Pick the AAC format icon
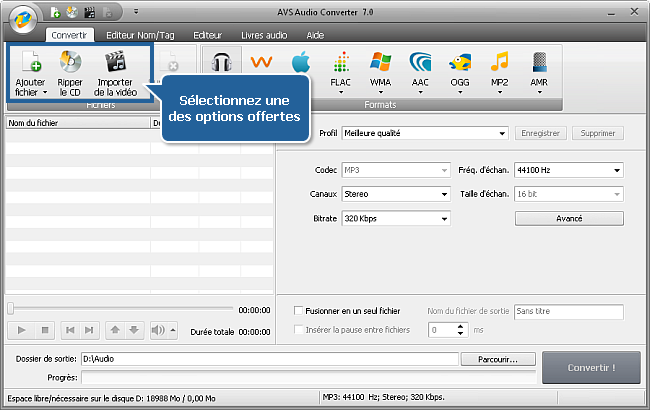 pyautogui.click(x=421, y=65)
